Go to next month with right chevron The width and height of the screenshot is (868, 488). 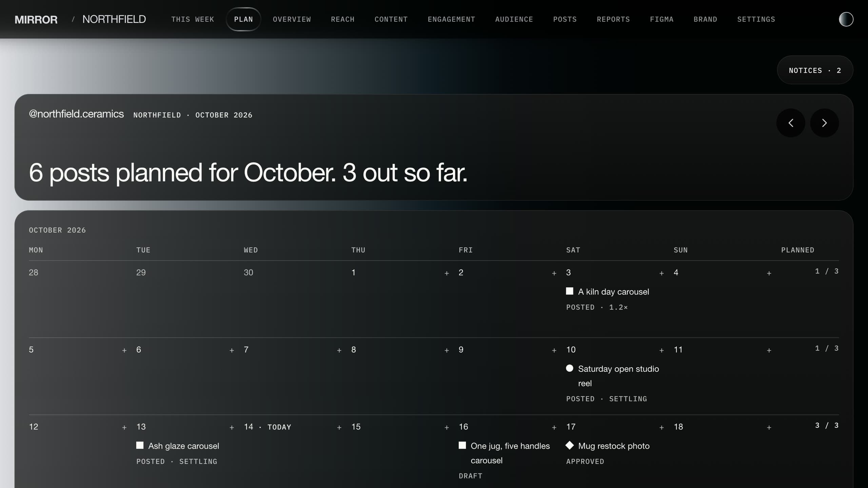tap(824, 123)
